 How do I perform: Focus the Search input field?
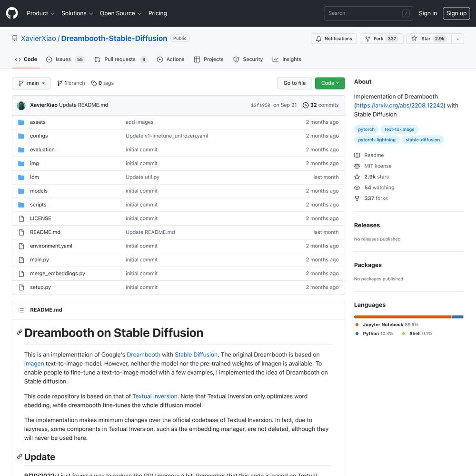point(368,13)
